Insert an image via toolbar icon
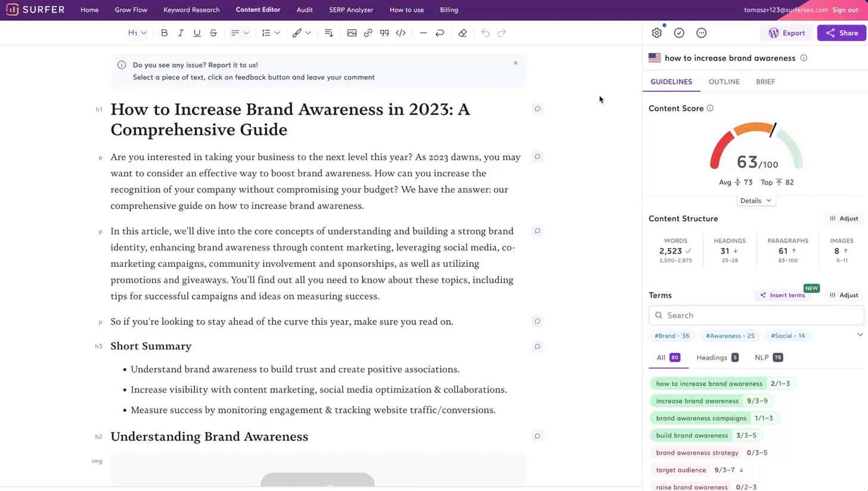 [x=352, y=33]
